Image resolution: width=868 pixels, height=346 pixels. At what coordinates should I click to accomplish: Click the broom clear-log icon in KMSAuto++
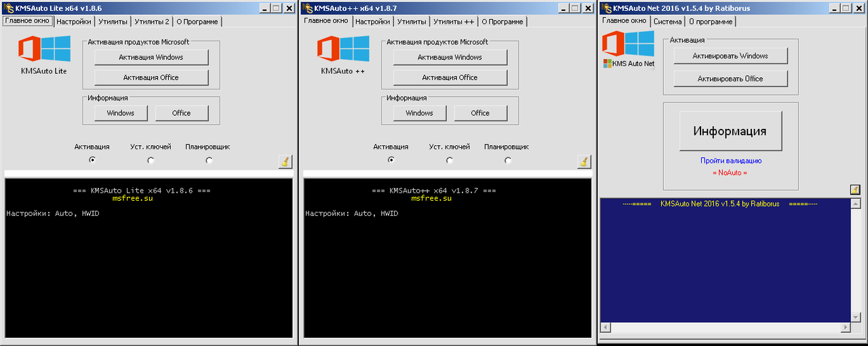click(585, 161)
